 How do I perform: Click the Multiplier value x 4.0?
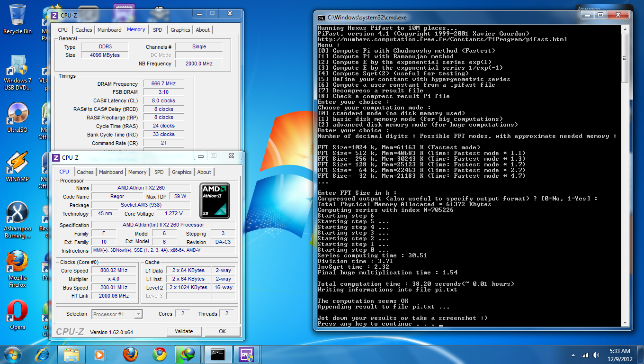point(114,279)
